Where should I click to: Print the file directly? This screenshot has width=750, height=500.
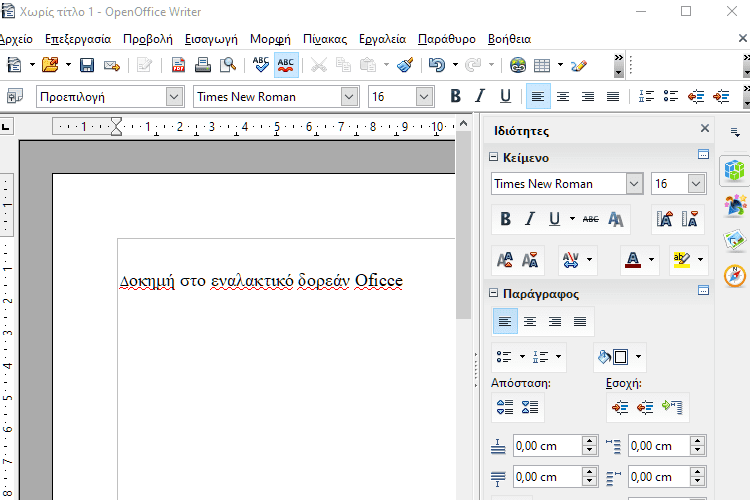pyautogui.click(x=203, y=65)
